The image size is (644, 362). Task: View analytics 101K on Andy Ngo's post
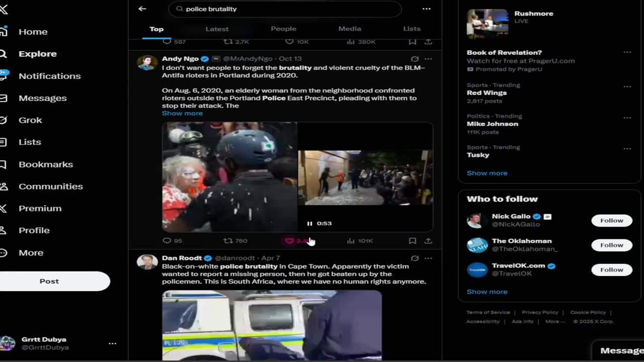360,241
